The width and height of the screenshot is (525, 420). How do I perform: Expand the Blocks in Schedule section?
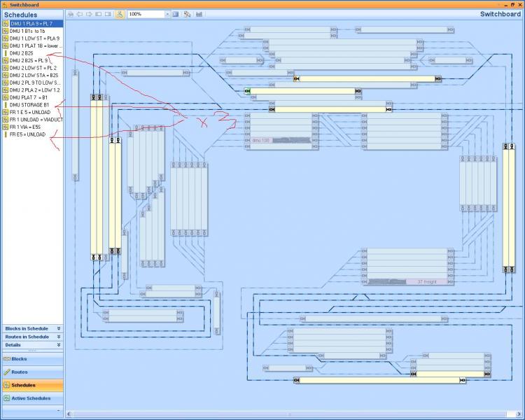pyautogui.click(x=59, y=328)
